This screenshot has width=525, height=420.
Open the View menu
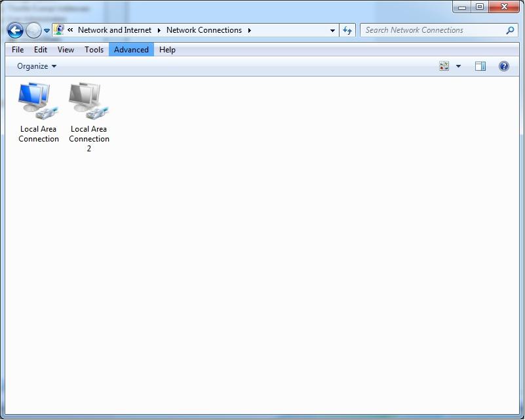(x=65, y=50)
